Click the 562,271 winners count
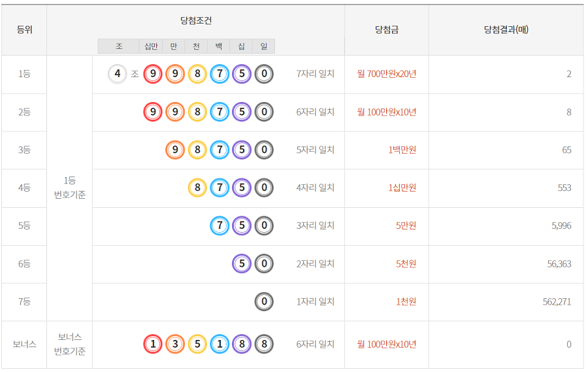Screen dimensions: 588x372 557,301
